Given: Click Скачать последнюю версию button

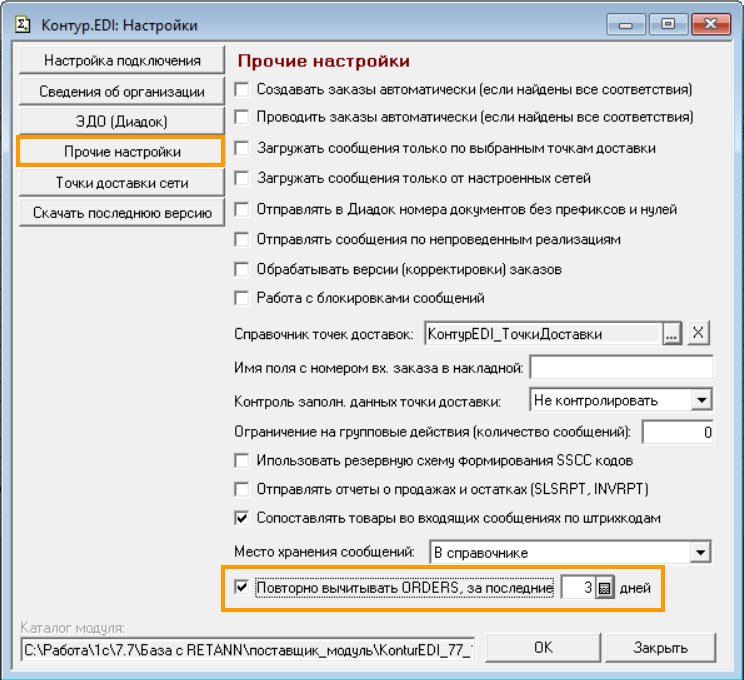Looking at the screenshot, I should point(122,213).
